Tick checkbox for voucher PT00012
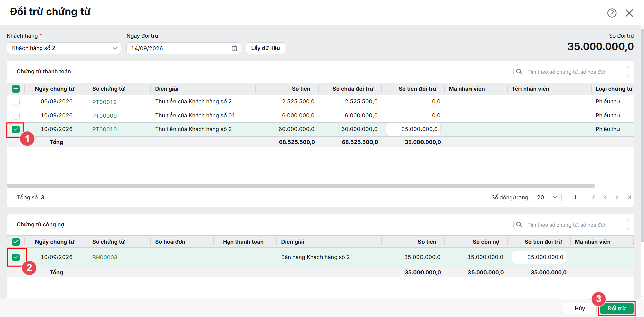The width and height of the screenshot is (644, 317). pyautogui.click(x=16, y=102)
